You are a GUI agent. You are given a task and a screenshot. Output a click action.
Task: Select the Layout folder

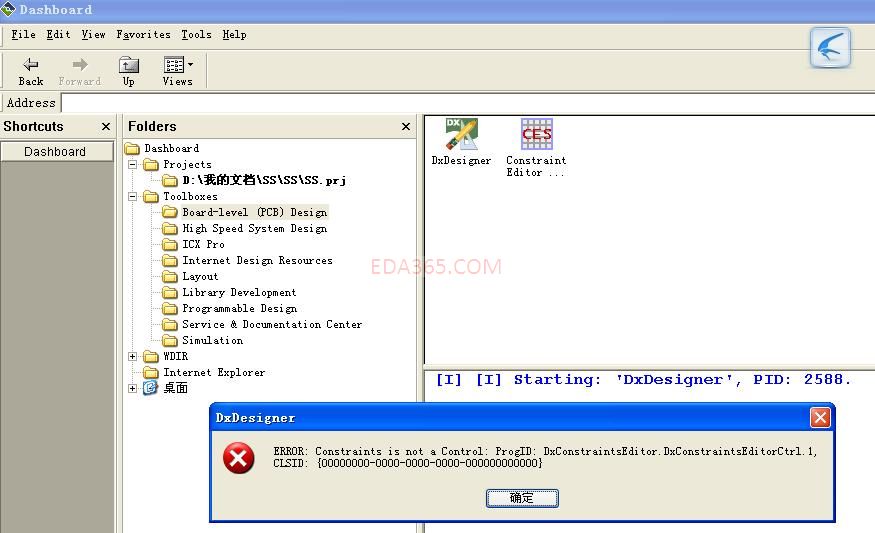point(200,276)
